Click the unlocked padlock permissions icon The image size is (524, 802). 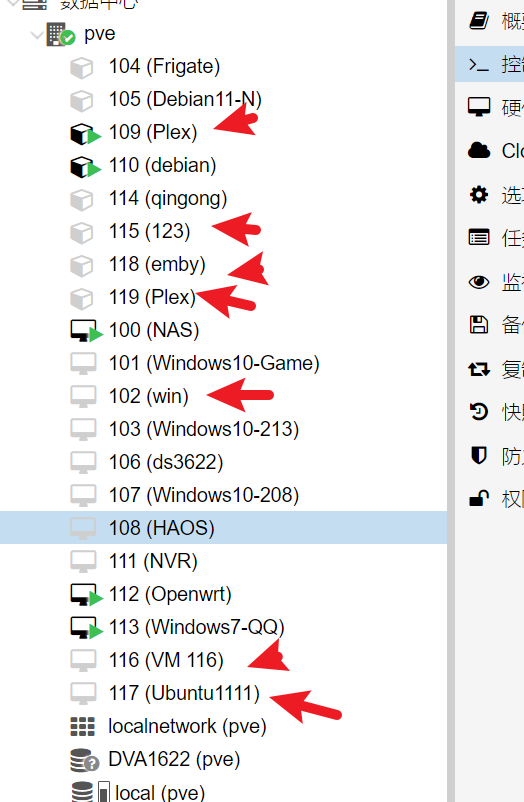[478, 498]
